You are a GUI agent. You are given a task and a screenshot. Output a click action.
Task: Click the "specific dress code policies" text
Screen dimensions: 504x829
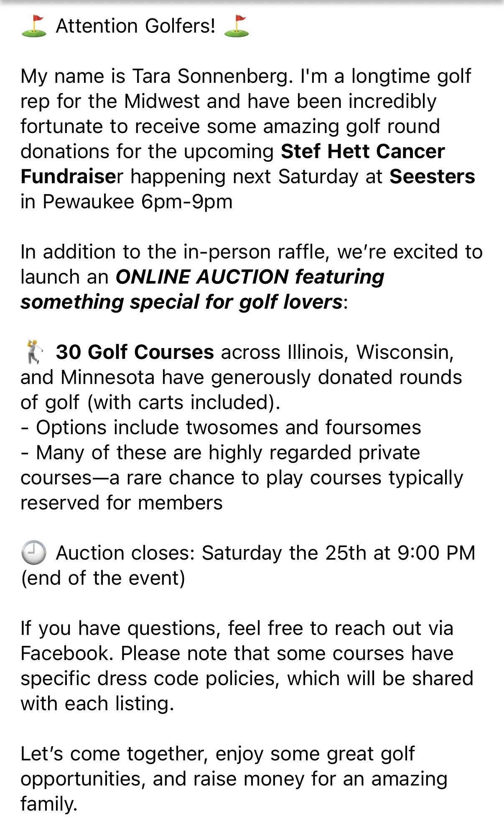150,678
